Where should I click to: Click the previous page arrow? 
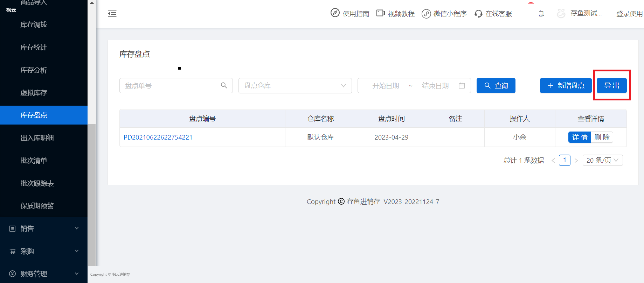click(553, 161)
